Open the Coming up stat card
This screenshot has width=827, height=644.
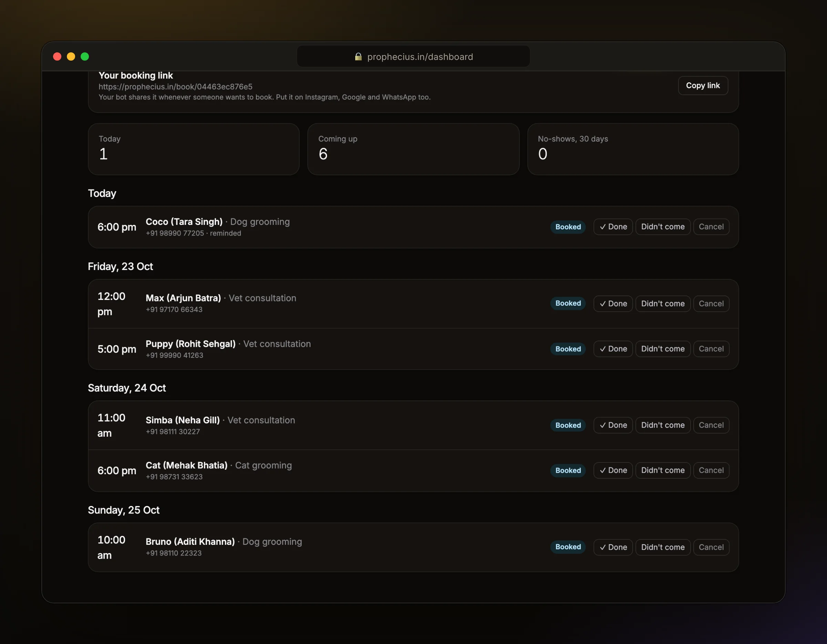[413, 149]
